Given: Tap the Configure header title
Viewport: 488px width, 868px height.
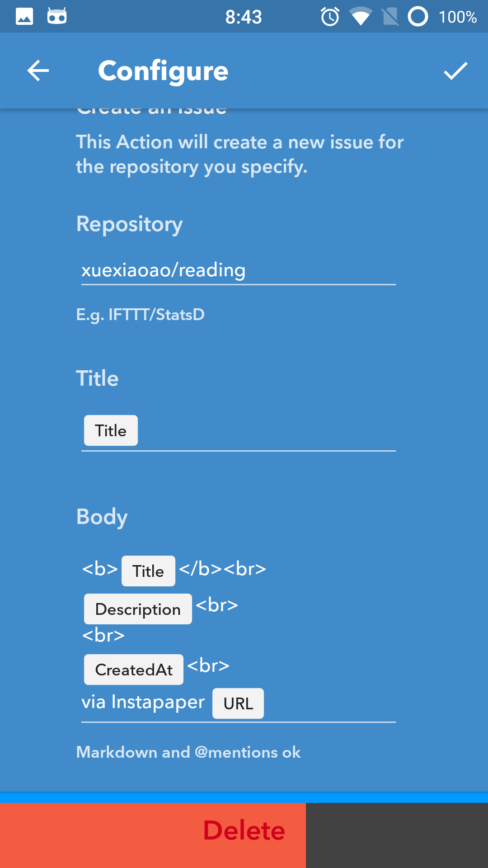Looking at the screenshot, I should point(163,71).
